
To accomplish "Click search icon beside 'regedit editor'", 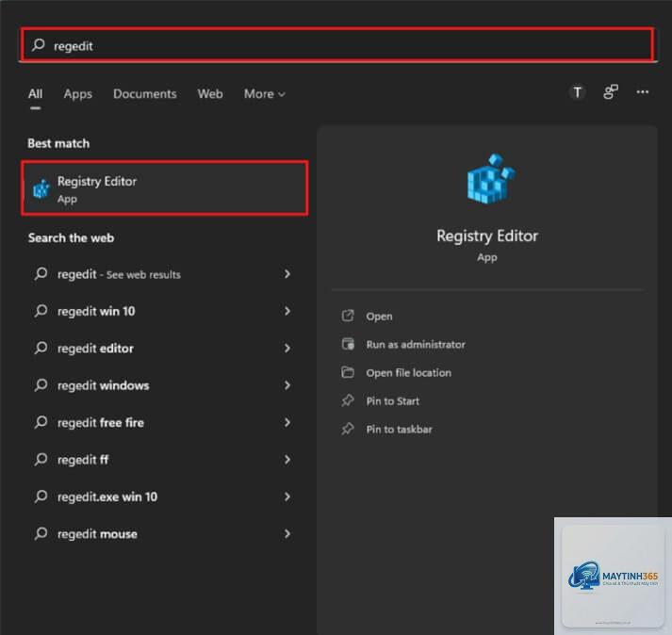I will coord(41,348).
